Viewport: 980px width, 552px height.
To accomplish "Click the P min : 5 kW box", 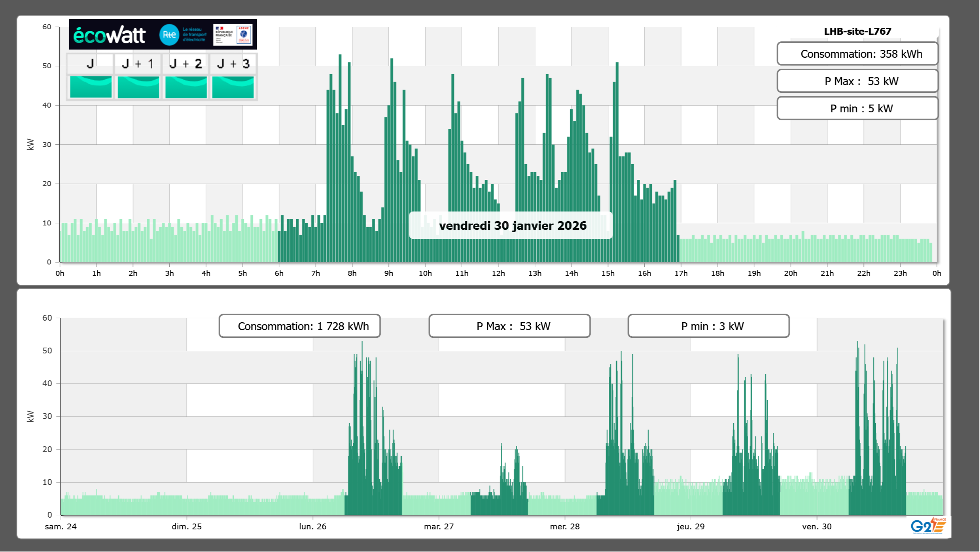I will point(857,108).
